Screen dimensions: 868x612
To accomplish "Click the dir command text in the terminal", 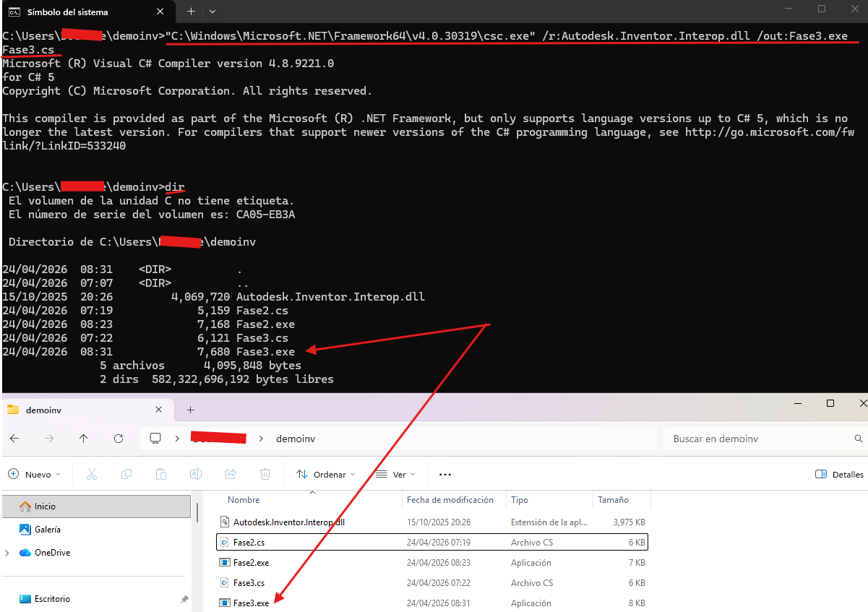I will 174,187.
